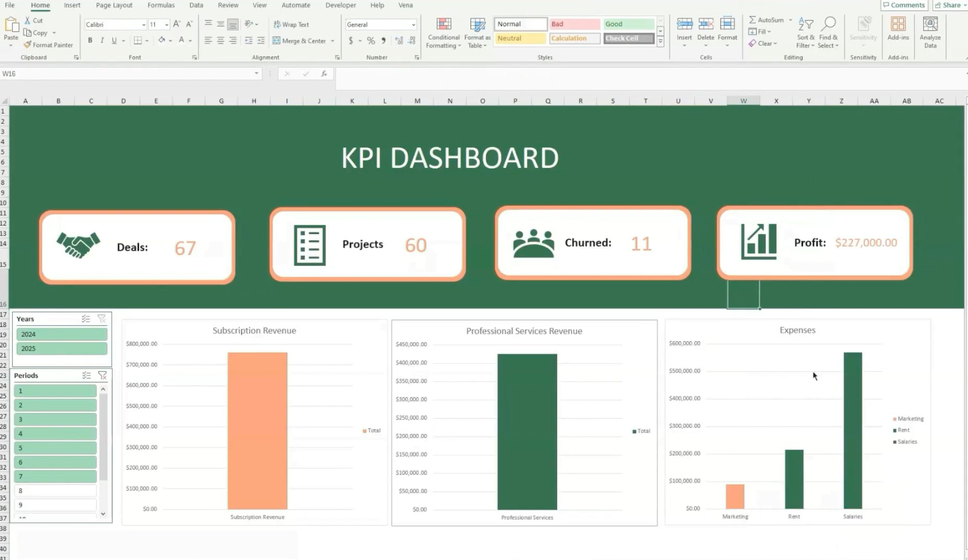Clear filters on the Periods slicer
Image resolution: width=968 pixels, height=560 pixels.
coord(102,375)
